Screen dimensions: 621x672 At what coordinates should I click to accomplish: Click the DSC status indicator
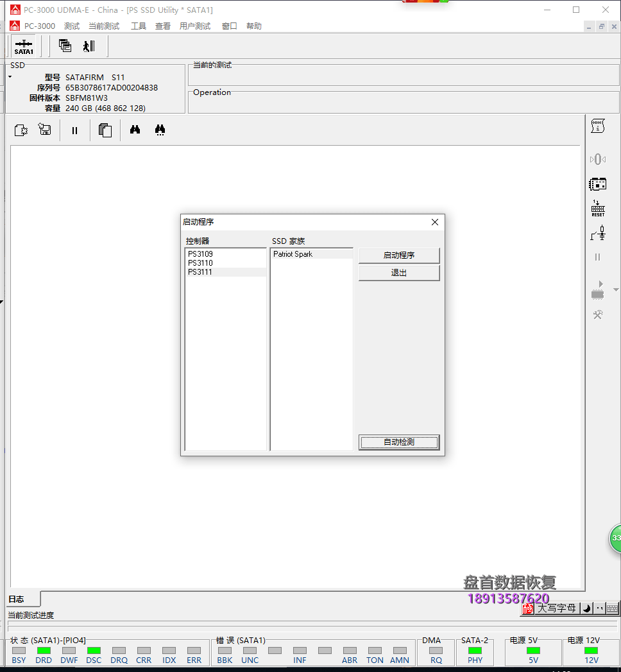pyautogui.click(x=94, y=651)
